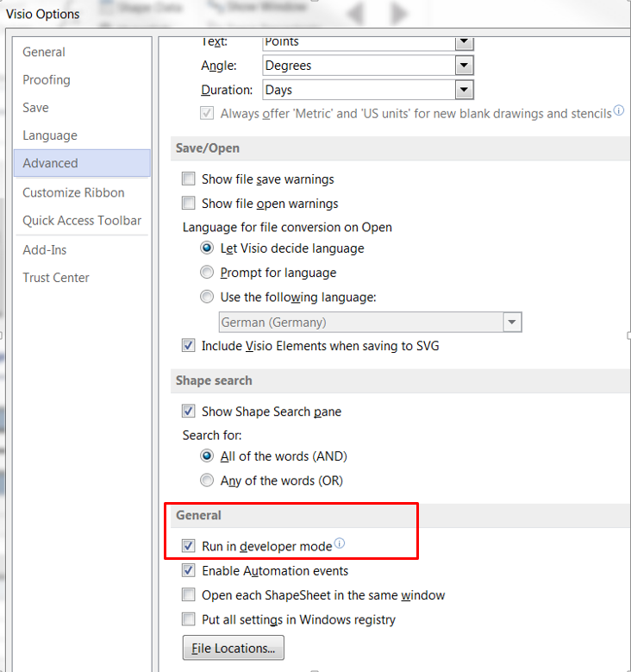Open the German (Germany) language dropdown
631x672 pixels.
[370, 323]
